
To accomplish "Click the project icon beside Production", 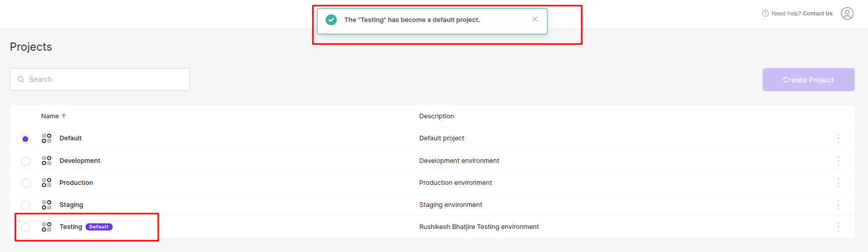I will pos(47,183).
